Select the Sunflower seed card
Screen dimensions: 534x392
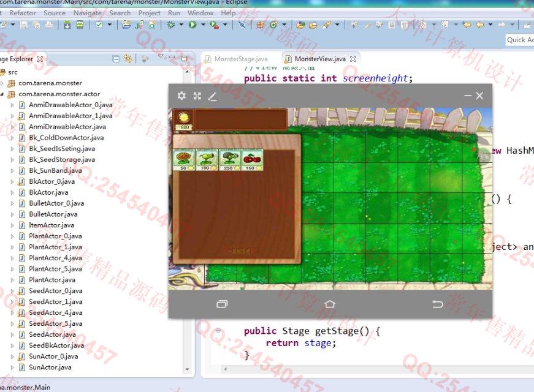pyautogui.click(x=184, y=160)
